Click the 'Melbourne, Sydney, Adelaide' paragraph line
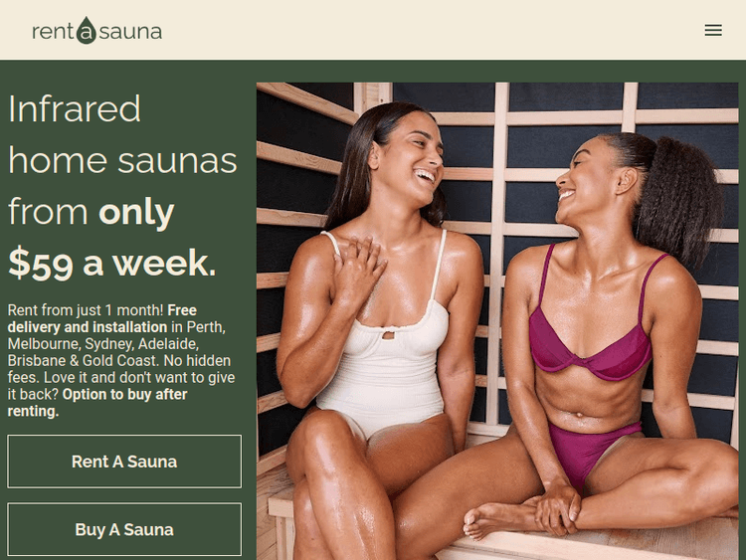The height and width of the screenshot is (560, 746). [102, 343]
